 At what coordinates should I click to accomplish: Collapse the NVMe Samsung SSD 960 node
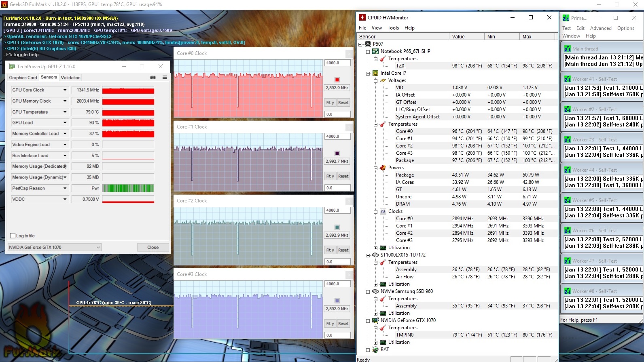tap(368, 291)
